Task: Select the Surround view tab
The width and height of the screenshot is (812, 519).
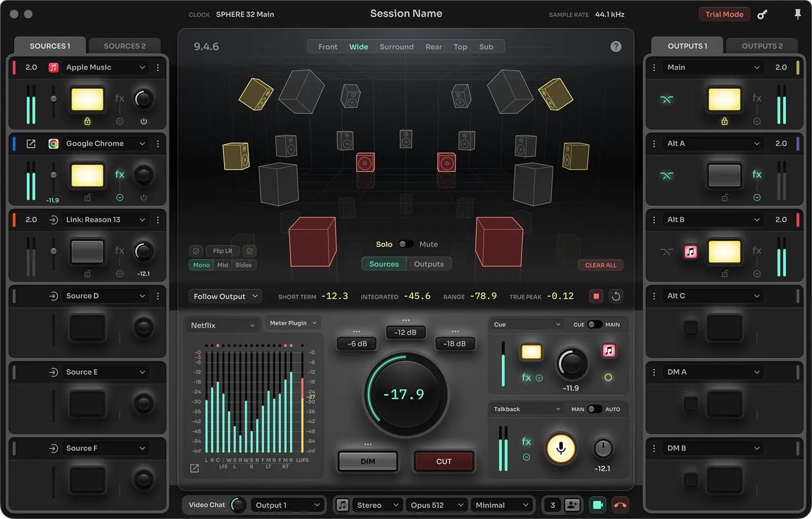Action: coord(396,46)
